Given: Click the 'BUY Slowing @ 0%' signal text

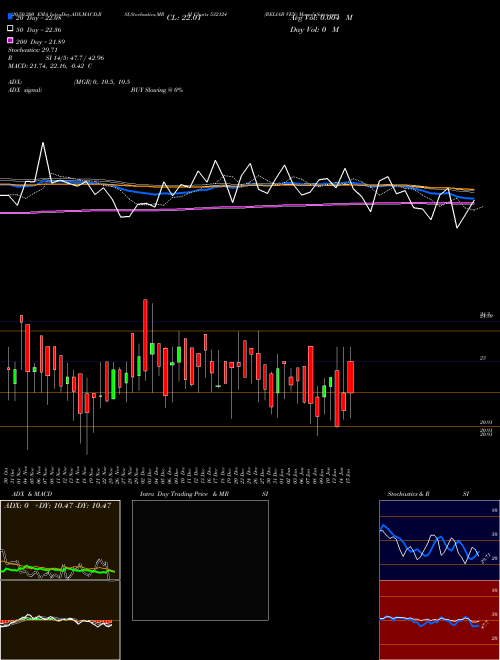Looking at the screenshot, I should pos(157,90).
